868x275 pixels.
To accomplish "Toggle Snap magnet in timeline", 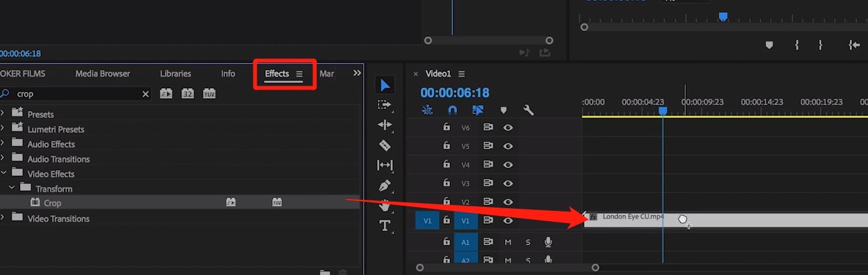I will click(452, 110).
